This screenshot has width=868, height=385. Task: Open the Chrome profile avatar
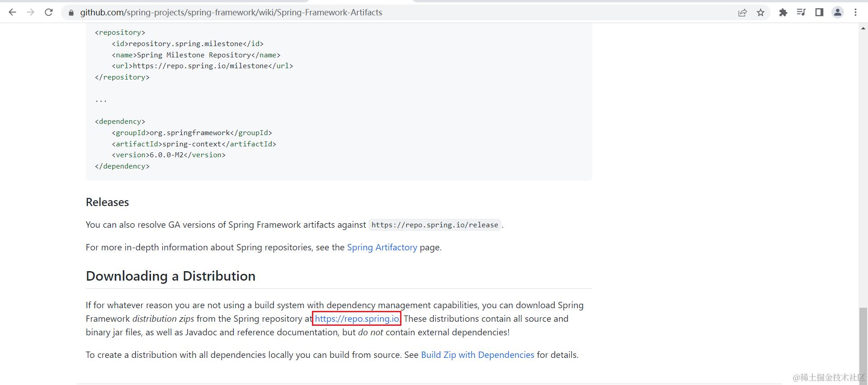click(838, 13)
